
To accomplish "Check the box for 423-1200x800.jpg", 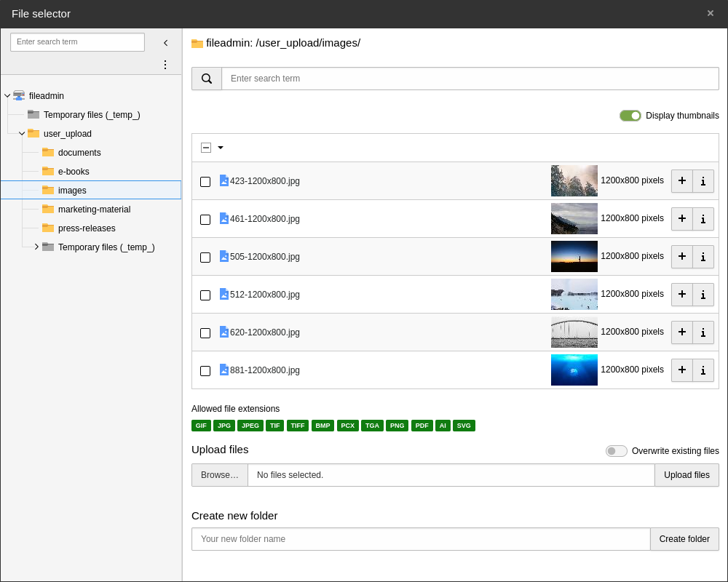I will pos(205,181).
